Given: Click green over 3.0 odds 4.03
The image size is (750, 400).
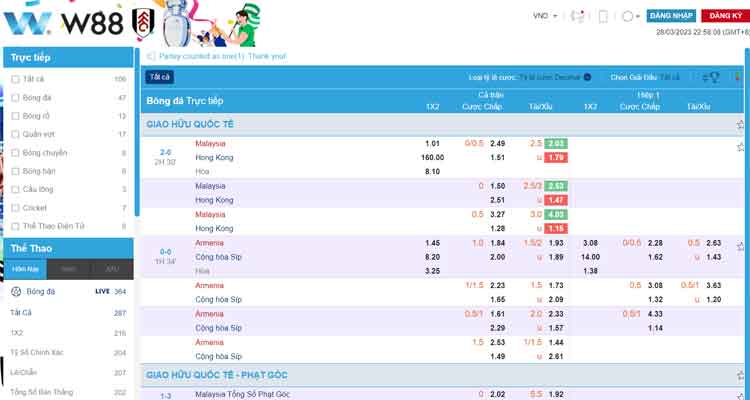Looking at the screenshot, I should click(555, 214).
